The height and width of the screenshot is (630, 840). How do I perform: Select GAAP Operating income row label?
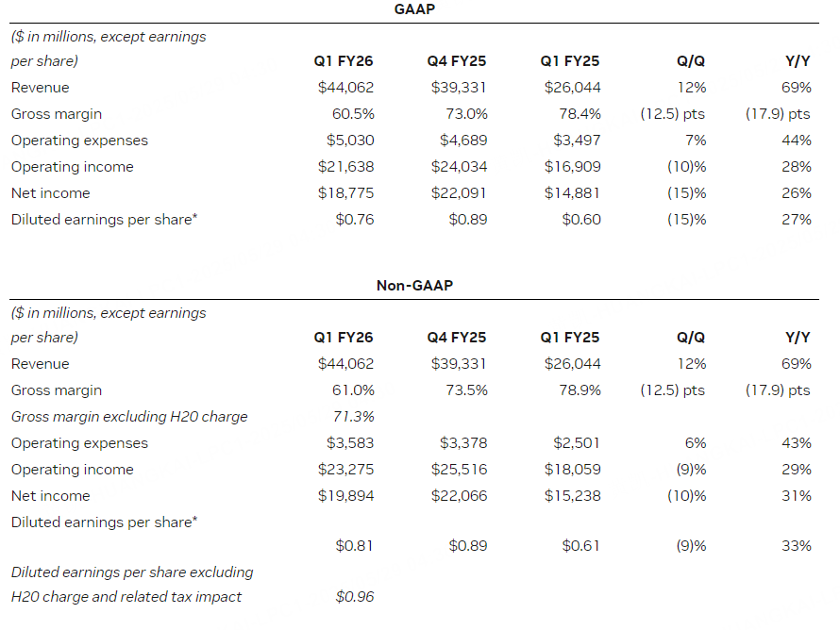[73, 167]
